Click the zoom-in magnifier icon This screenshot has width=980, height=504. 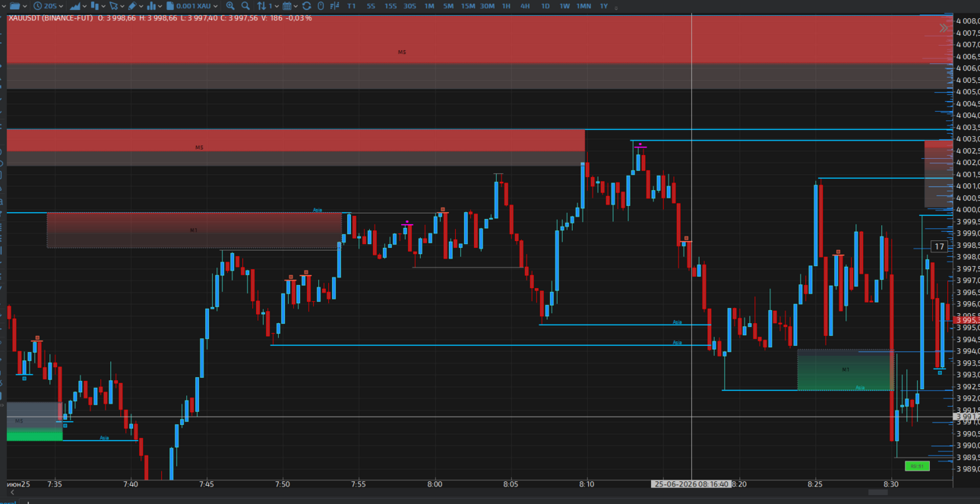[230, 5]
